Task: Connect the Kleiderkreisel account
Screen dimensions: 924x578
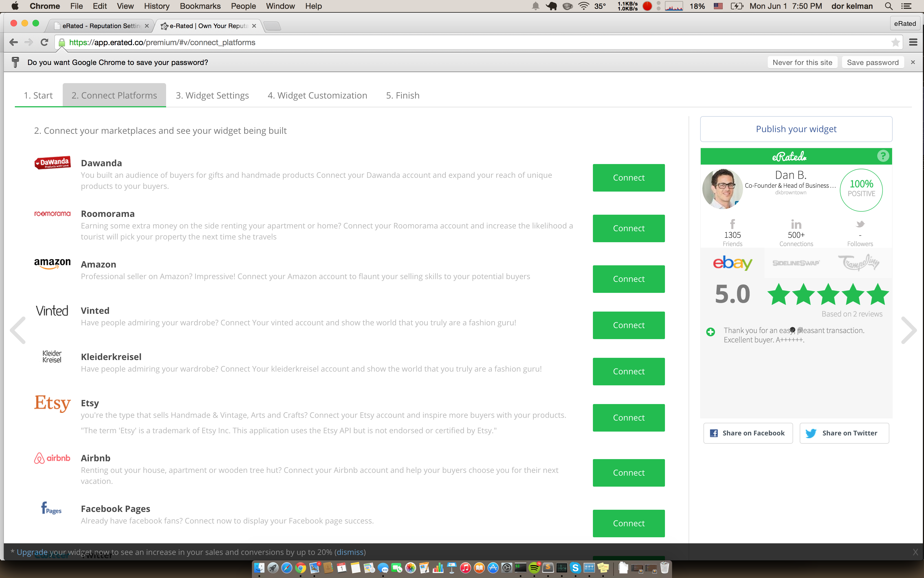Action: [628, 372]
